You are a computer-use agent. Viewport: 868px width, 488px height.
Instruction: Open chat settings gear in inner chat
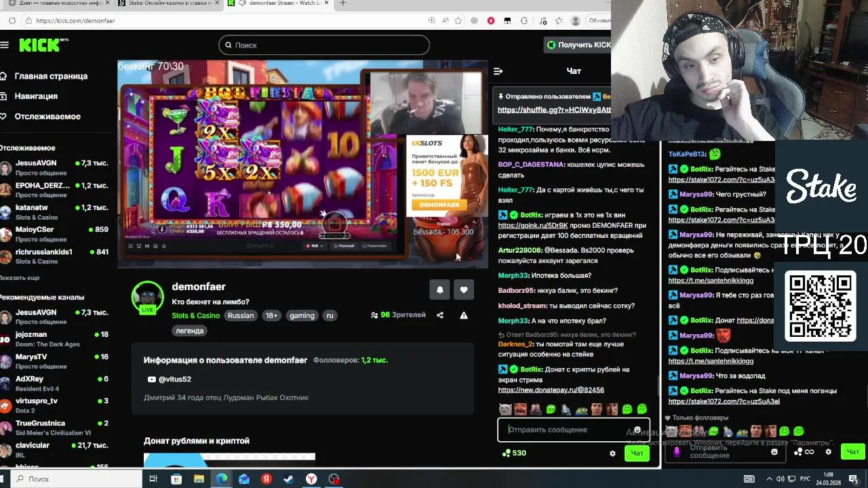click(x=612, y=453)
